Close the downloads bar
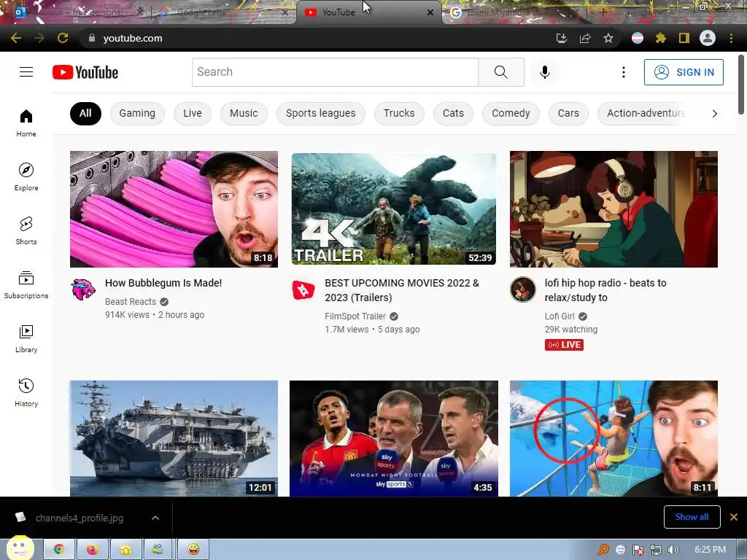Image resolution: width=747 pixels, height=560 pixels. point(734,517)
